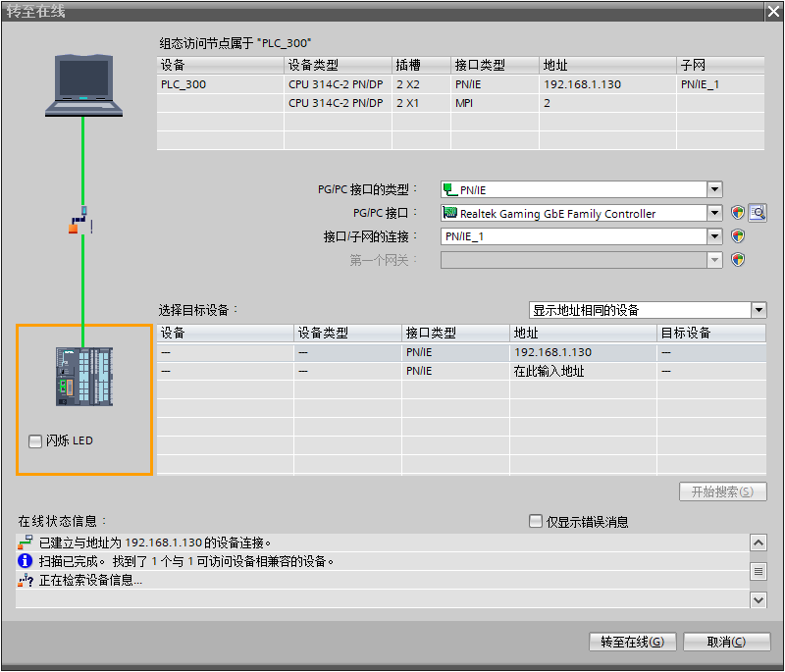Screen dimensions: 785x672
Task: Click 开始搜索(S) button
Action: tap(722, 491)
